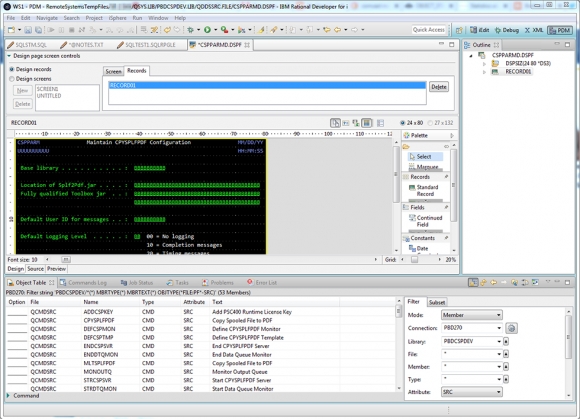Viewport: 580px width, 419px height.
Task: Open the Library dropdown
Action: pos(499,341)
